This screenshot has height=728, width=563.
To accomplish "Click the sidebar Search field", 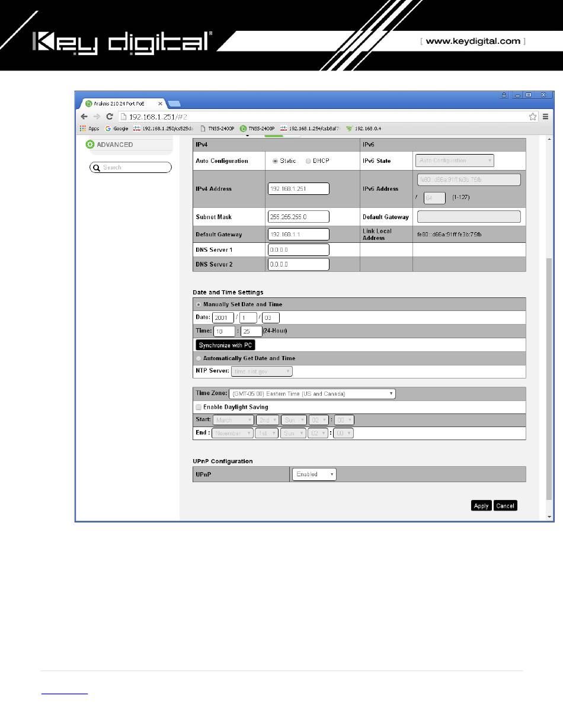I will point(130,168).
